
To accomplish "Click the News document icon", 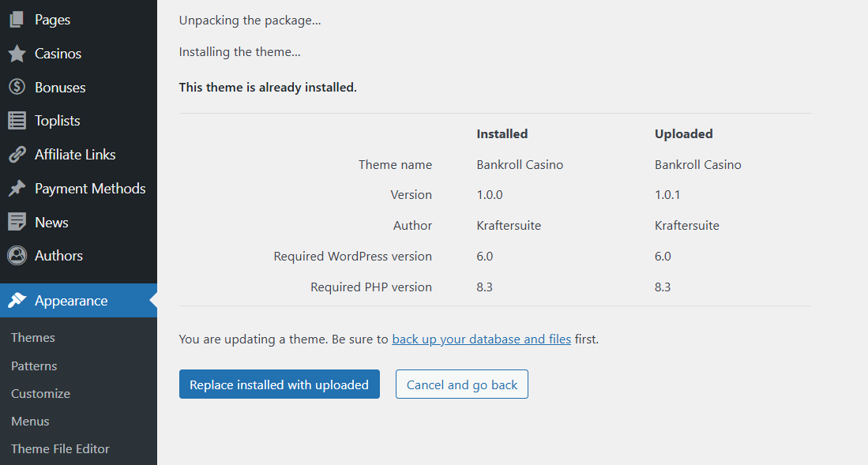I will (17, 223).
